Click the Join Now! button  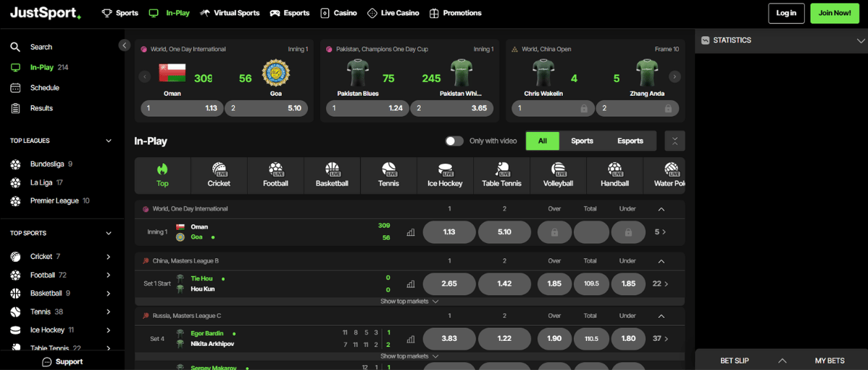pos(835,13)
